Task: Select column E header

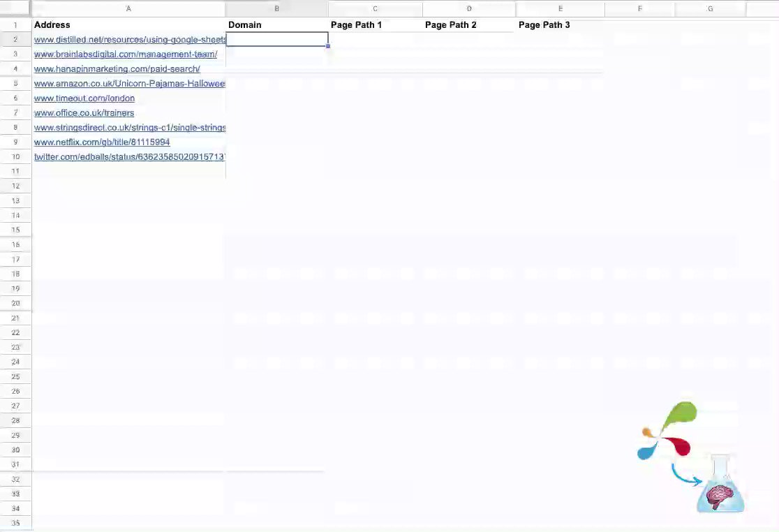Action: pyautogui.click(x=561, y=8)
